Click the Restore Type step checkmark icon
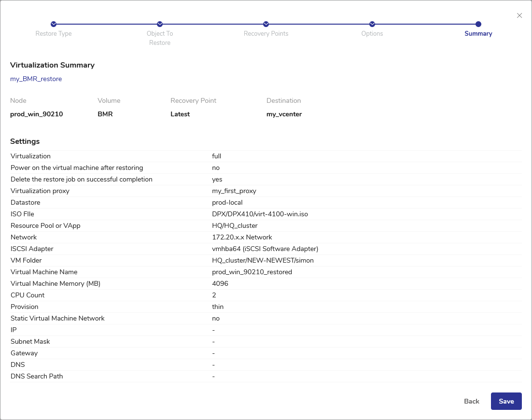This screenshot has width=532, height=420. click(x=54, y=24)
